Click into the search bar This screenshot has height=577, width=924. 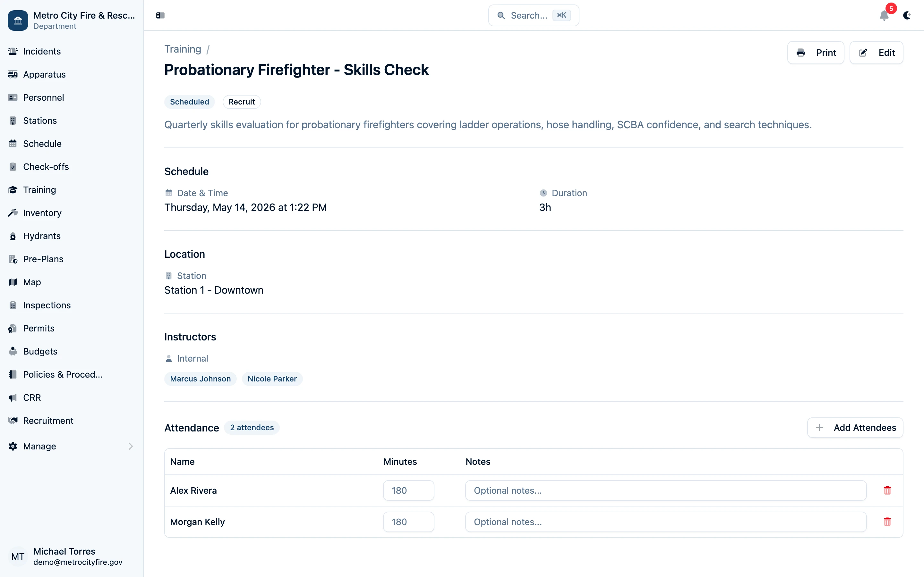point(533,15)
